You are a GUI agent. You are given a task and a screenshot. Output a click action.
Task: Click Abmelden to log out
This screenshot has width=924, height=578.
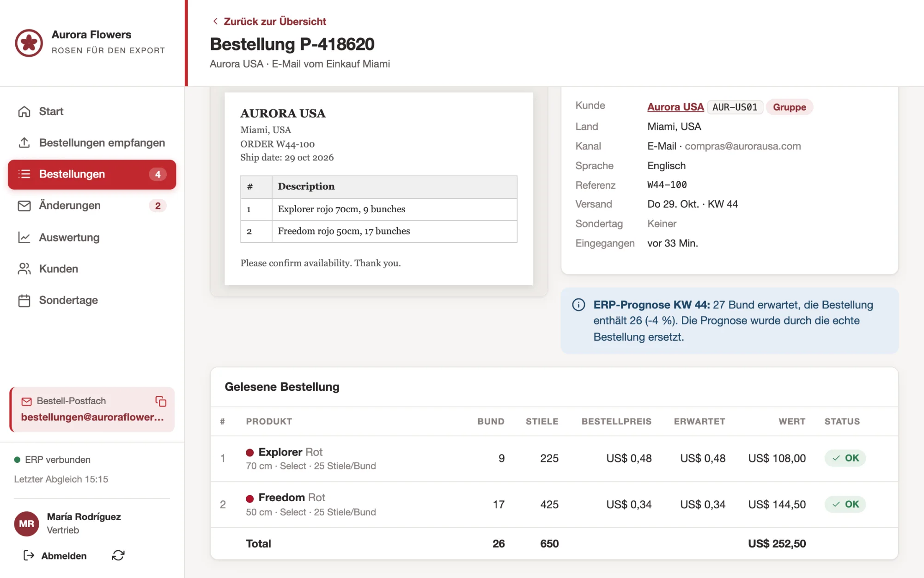coord(55,556)
